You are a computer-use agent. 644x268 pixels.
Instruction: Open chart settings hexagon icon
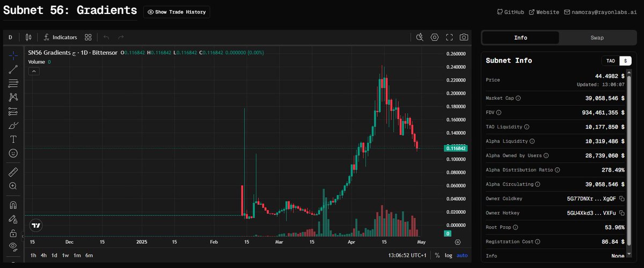point(435,38)
